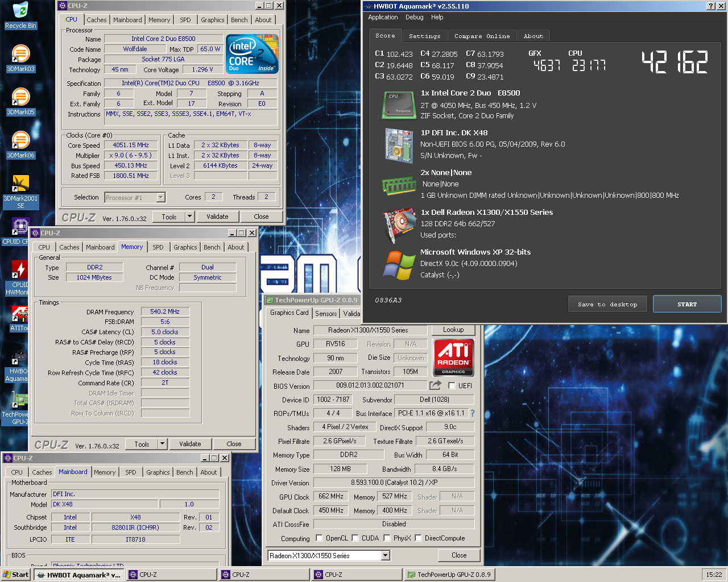The width and height of the screenshot is (728, 582).
Task: Launch 3DMark05 from the desktop
Action: point(20,102)
